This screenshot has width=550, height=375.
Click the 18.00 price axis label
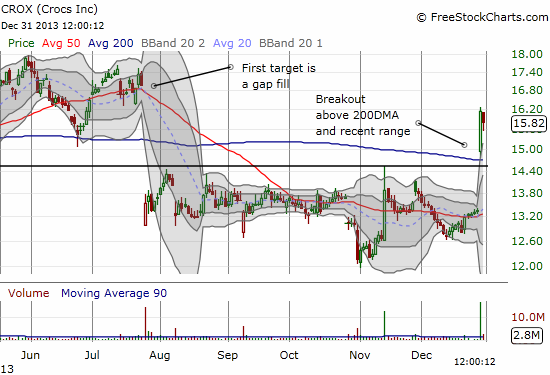(527, 54)
